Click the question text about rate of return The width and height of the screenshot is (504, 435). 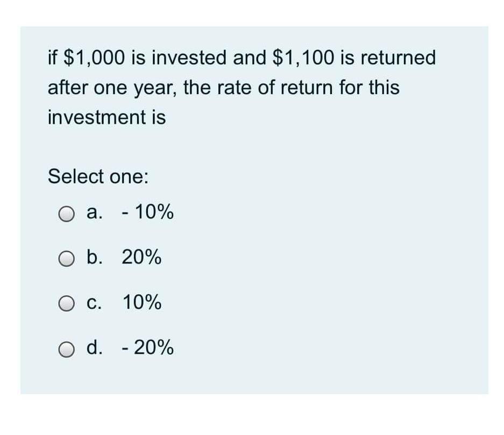(223, 88)
